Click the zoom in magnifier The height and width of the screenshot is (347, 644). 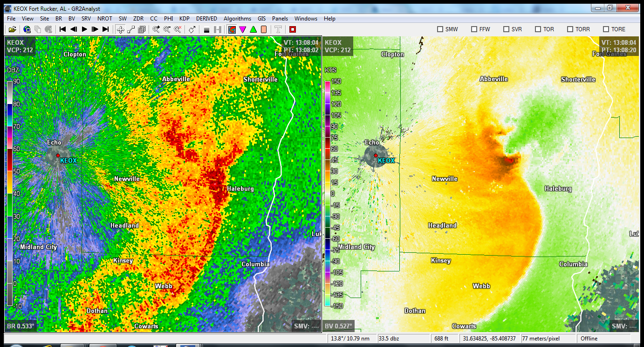pyautogui.click(x=156, y=29)
